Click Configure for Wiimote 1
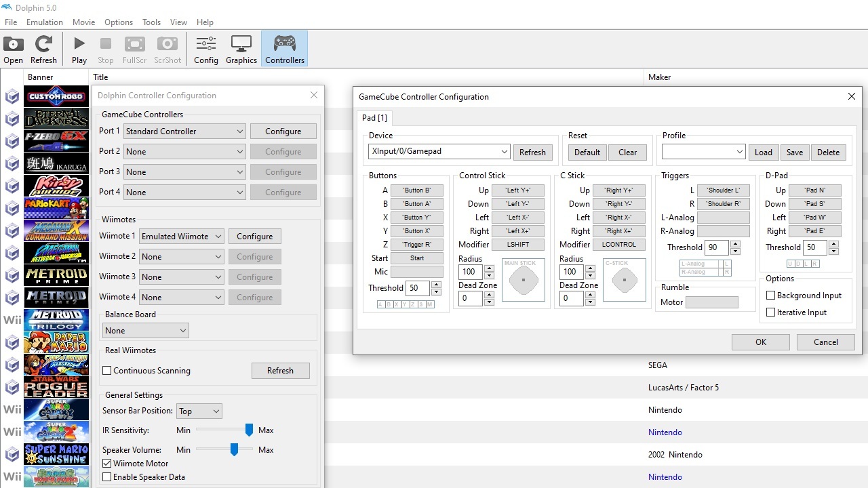 pyautogui.click(x=255, y=237)
